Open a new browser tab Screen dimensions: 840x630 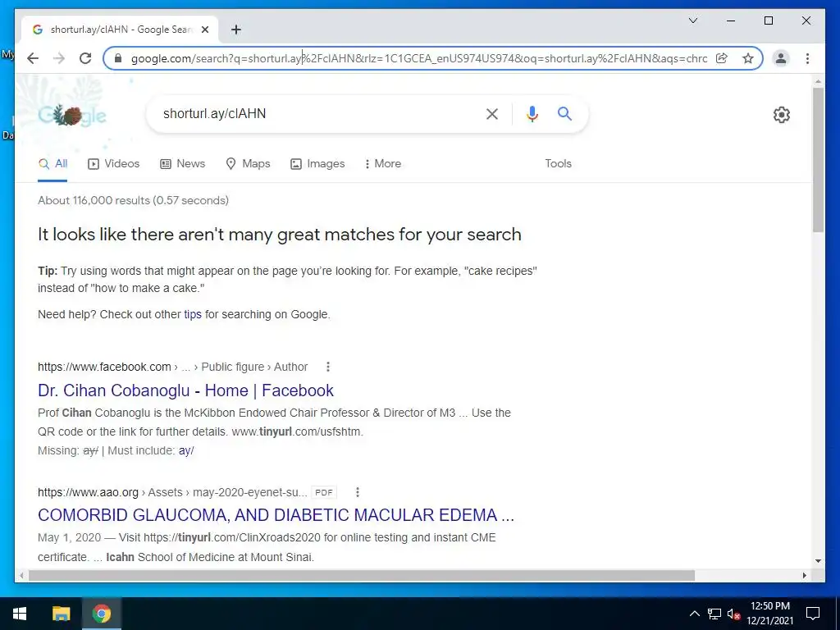tap(236, 30)
